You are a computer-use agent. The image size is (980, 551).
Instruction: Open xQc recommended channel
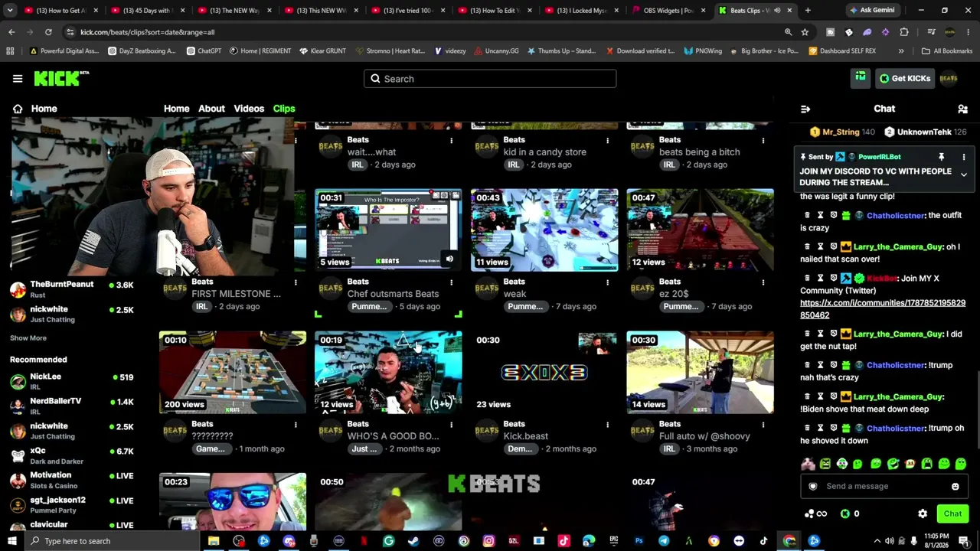[72, 455]
